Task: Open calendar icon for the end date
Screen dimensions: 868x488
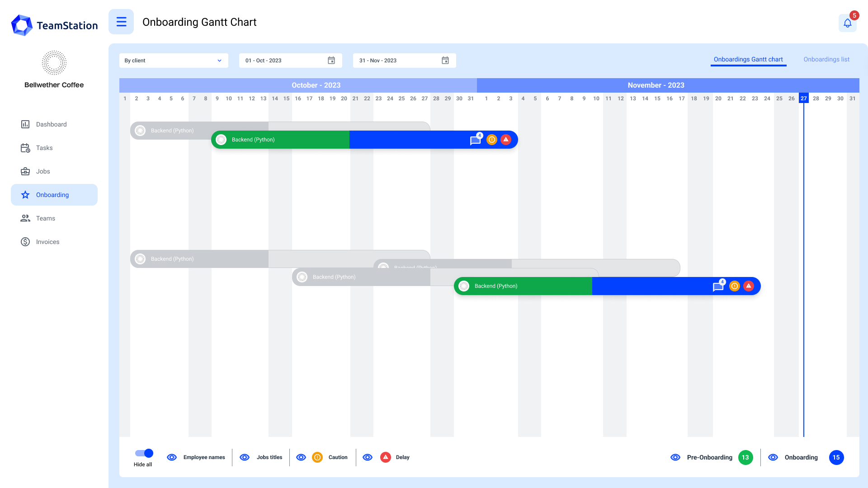Action: click(445, 61)
